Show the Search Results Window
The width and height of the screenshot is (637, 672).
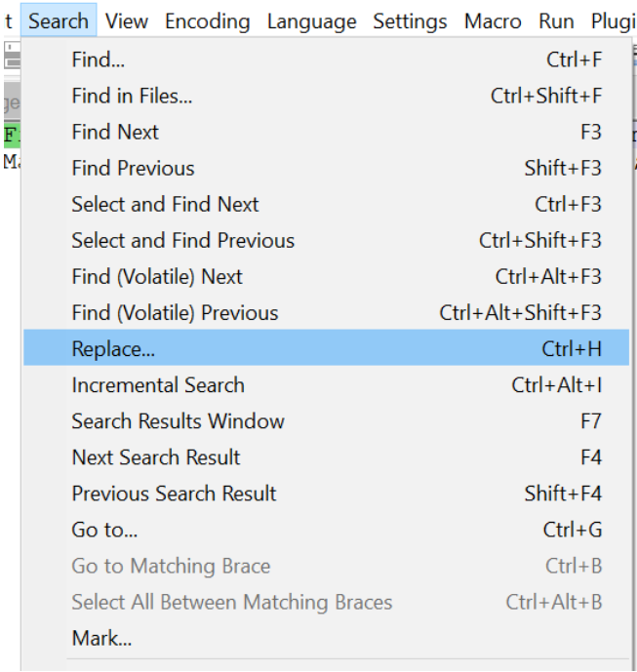click(326, 421)
